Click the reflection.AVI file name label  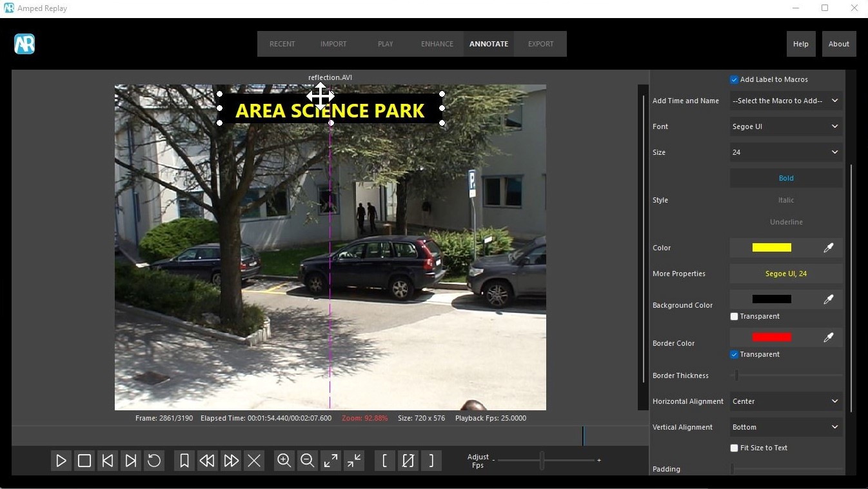tap(330, 77)
